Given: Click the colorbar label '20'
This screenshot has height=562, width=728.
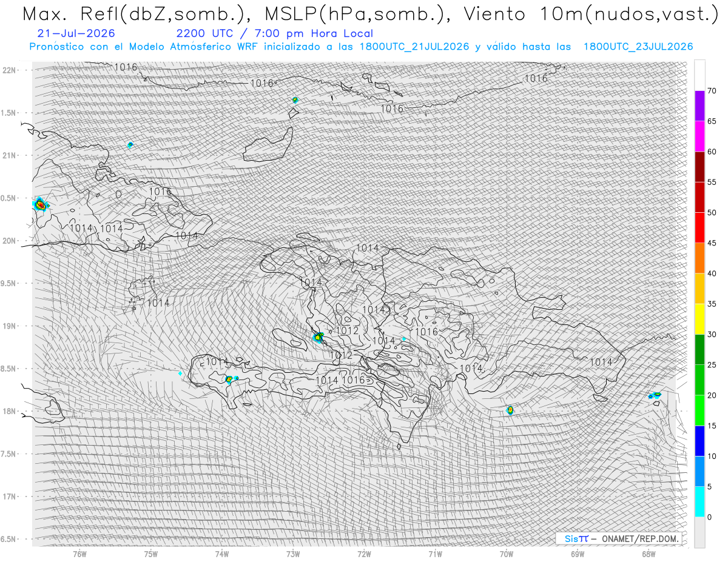Looking at the screenshot, I should (712, 395).
